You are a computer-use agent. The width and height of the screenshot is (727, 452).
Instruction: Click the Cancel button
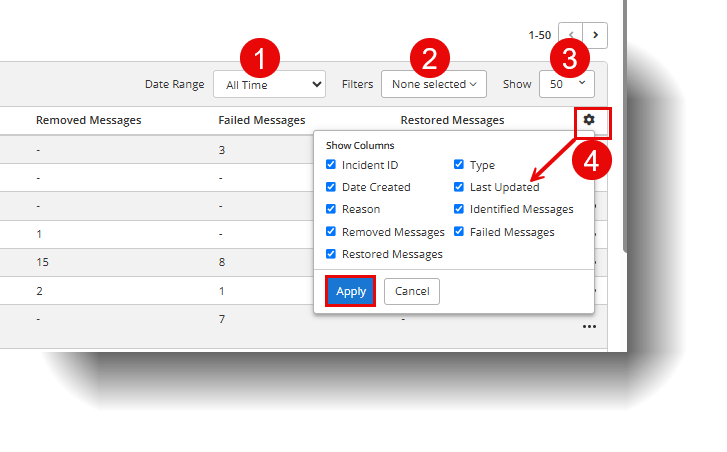(x=412, y=291)
